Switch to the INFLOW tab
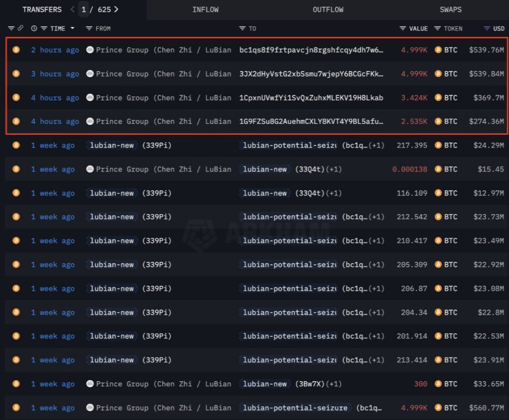 [x=205, y=9]
